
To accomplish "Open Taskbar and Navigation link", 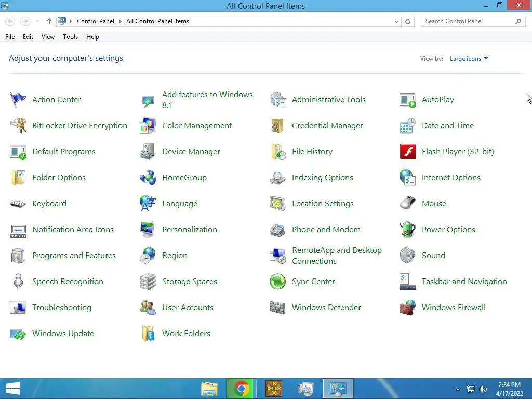I will [464, 282].
